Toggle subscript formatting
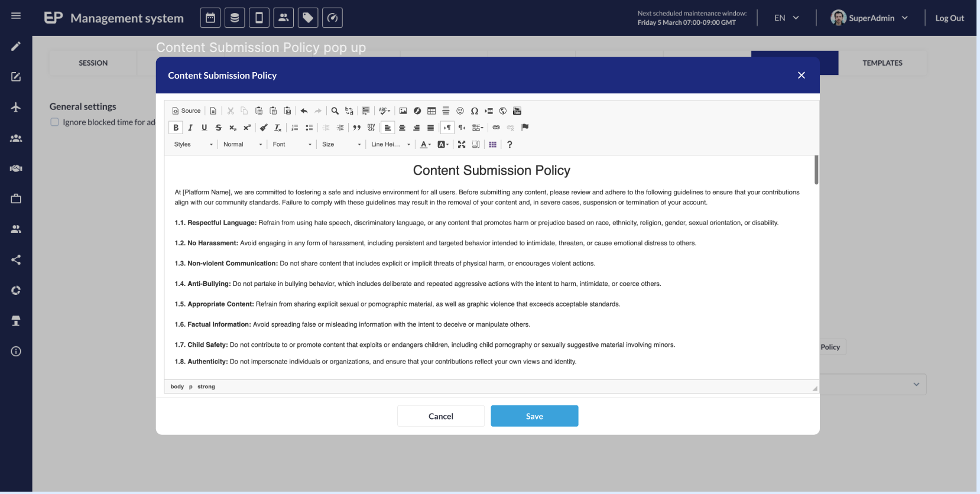 pos(233,128)
